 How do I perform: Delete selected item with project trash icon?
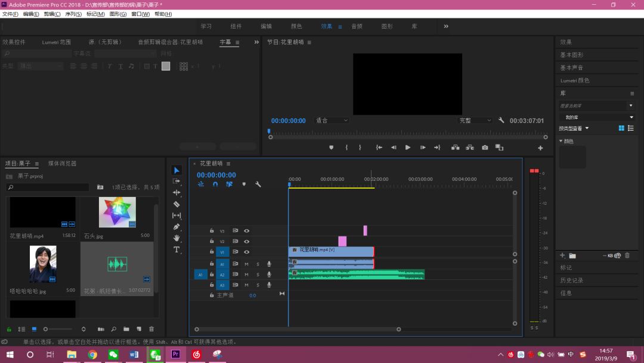[151, 330]
